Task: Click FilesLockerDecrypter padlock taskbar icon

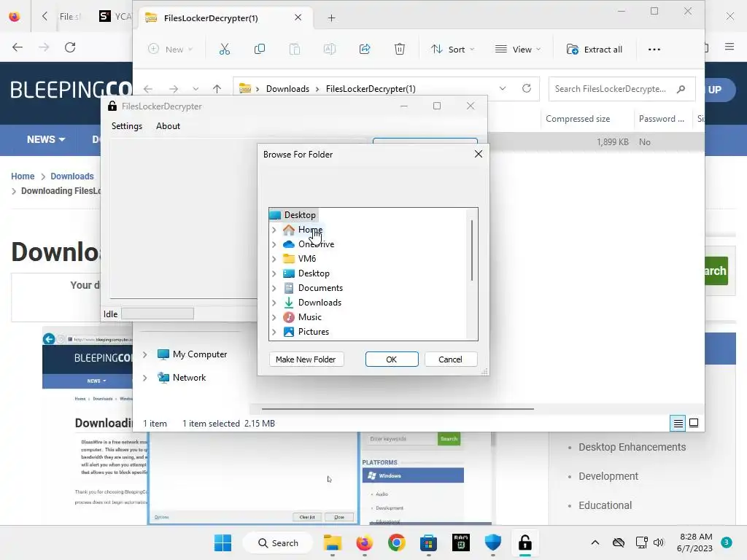Action: [525, 542]
